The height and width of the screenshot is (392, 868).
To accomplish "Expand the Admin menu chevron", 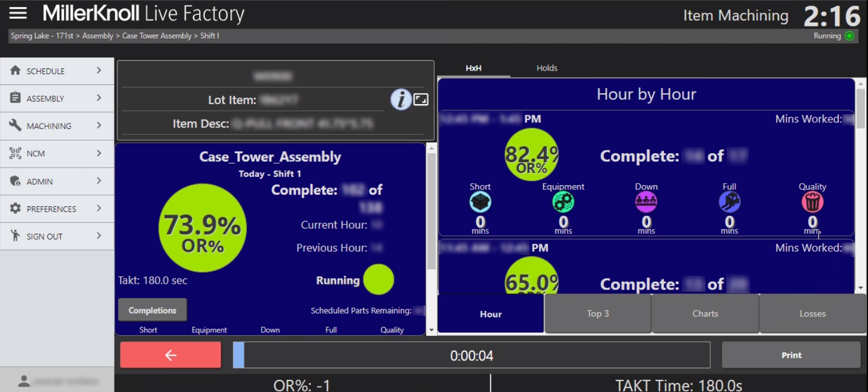I will [99, 180].
